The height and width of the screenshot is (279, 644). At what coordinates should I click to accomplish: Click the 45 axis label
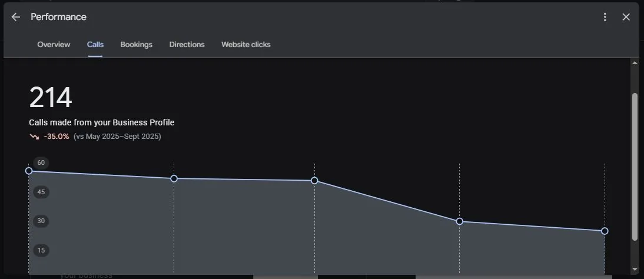[41, 192]
